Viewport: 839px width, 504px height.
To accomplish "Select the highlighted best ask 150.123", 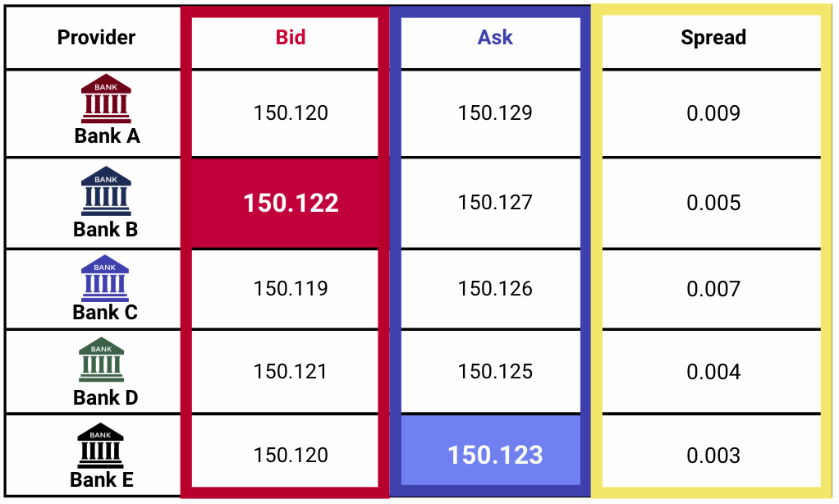I will (495, 455).
